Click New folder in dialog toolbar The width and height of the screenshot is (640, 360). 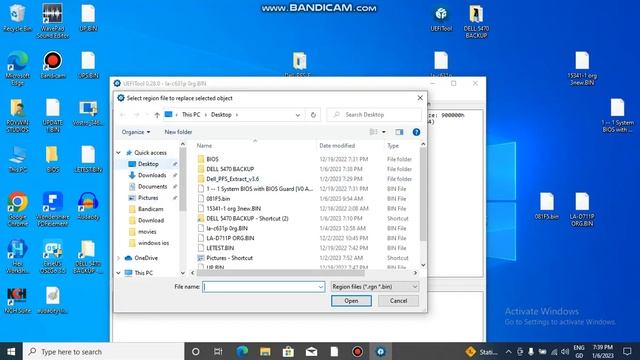coord(178,132)
